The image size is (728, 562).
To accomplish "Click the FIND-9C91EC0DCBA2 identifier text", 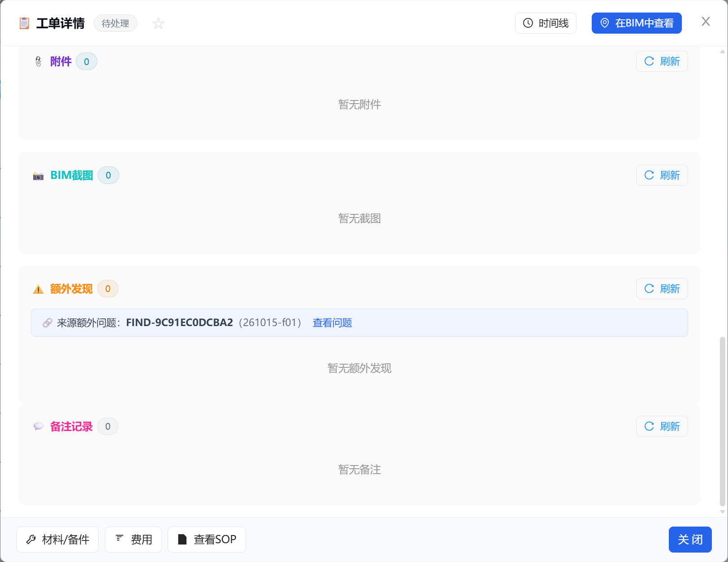I will click(179, 323).
